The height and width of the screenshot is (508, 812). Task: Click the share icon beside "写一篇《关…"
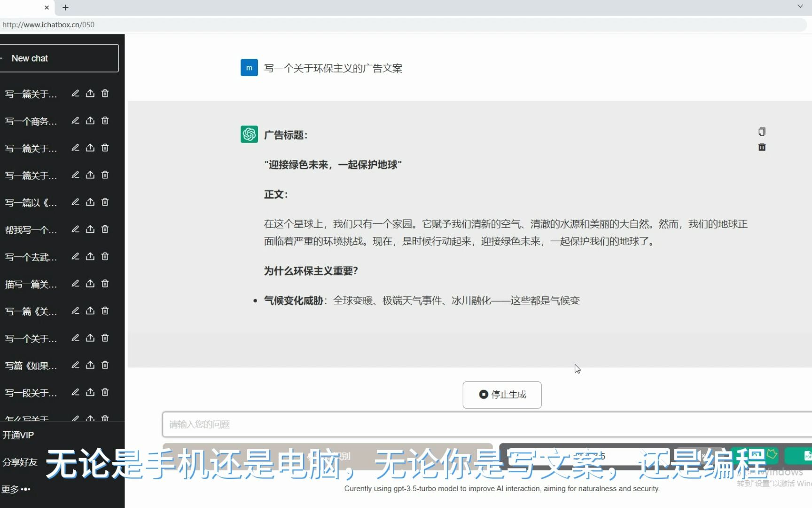coord(90,310)
